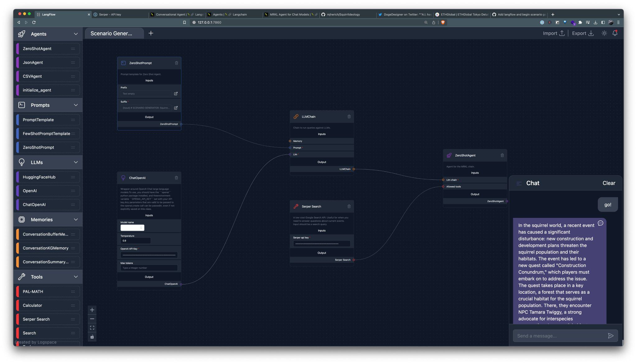Image resolution: width=637 pixels, height=364 pixels.
Task: Collapse the Prompts sidebar section
Action: (76, 105)
